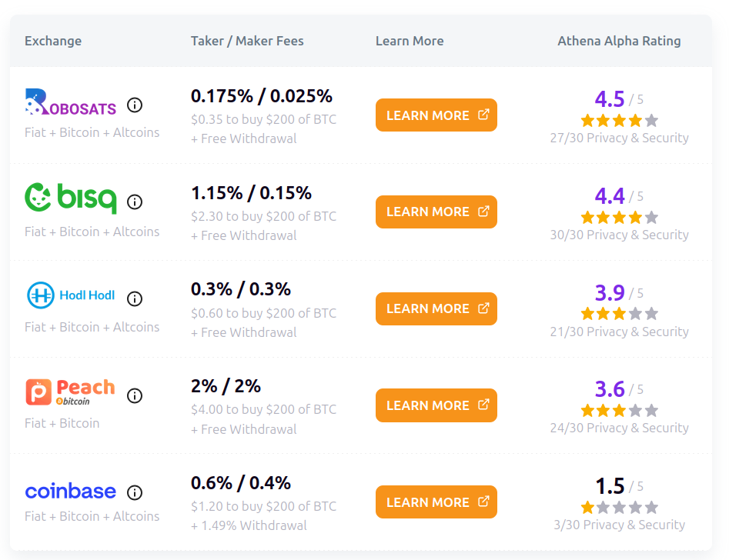Click the Exchange column header
729x560 pixels.
53,41
